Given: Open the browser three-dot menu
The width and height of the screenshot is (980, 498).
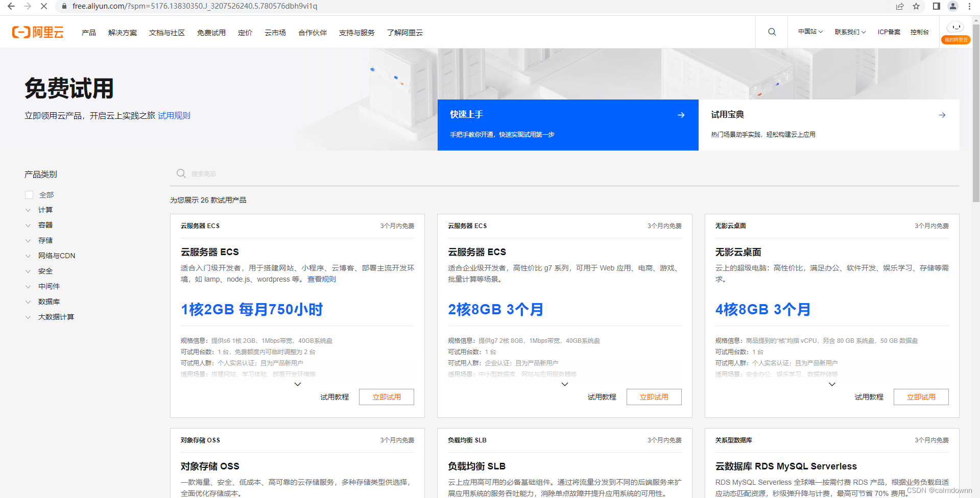Looking at the screenshot, I should [969, 6].
